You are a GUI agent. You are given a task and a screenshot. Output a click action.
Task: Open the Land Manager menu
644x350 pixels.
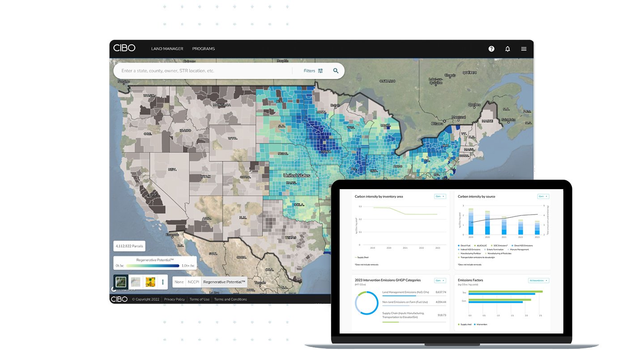pyautogui.click(x=167, y=49)
